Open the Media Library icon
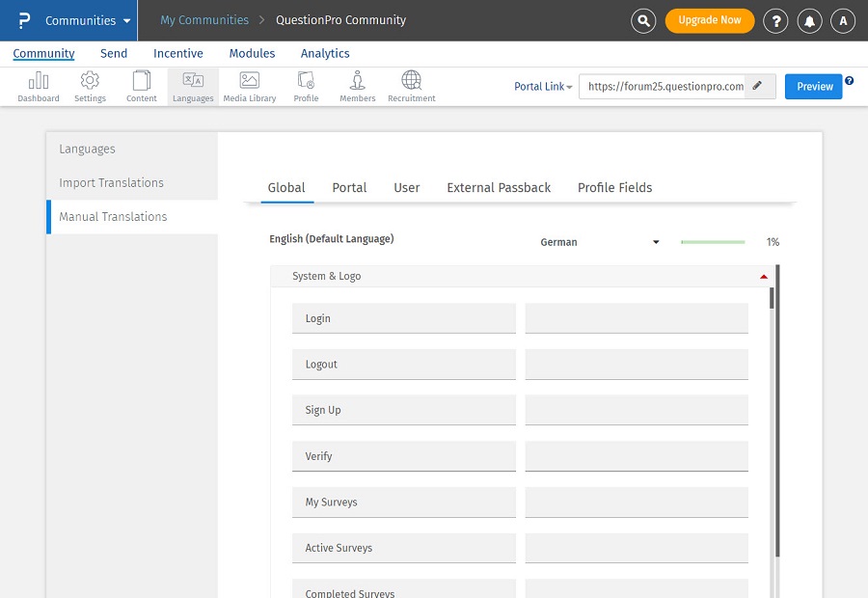The image size is (868, 598). coord(249,86)
